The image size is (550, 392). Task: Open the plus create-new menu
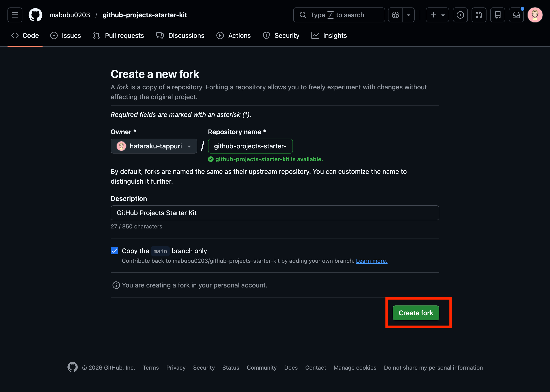(437, 15)
